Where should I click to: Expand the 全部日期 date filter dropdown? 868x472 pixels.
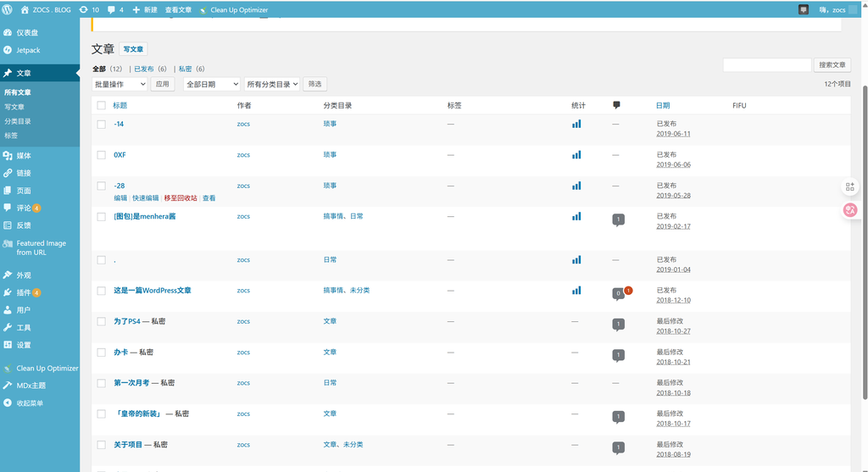coord(212,84)
